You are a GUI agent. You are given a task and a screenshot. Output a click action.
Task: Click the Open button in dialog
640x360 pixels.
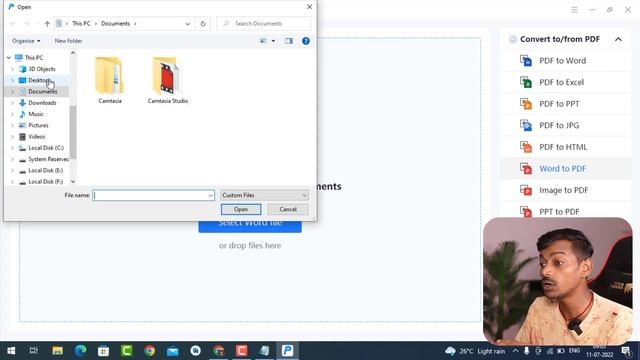241,209
